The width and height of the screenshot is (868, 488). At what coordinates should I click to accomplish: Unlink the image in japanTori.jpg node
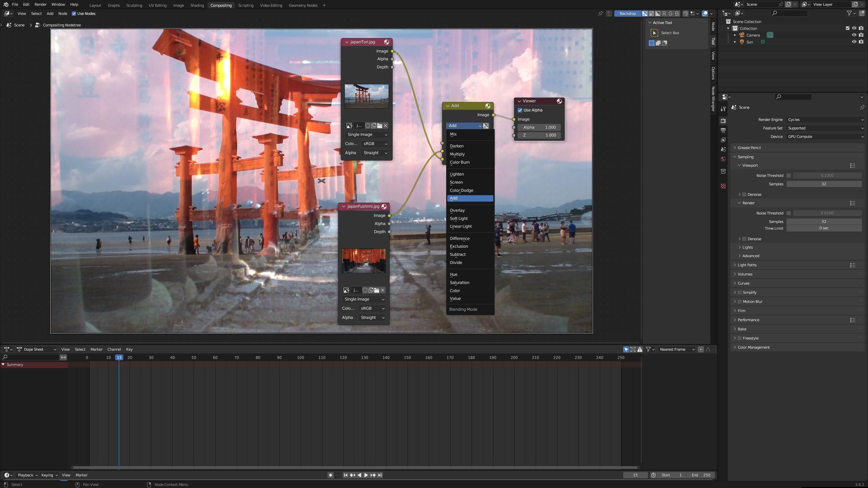[386, 126]
